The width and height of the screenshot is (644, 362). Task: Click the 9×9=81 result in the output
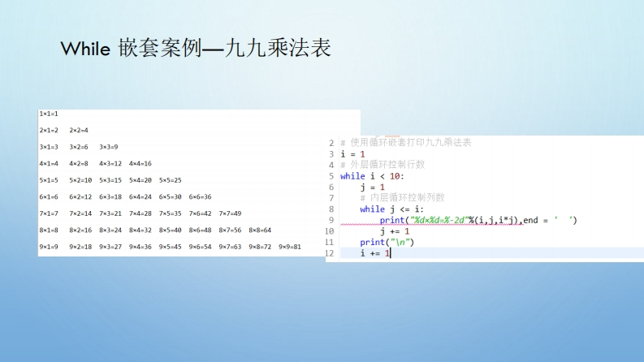pyautogui.click(x=290, y=246)
